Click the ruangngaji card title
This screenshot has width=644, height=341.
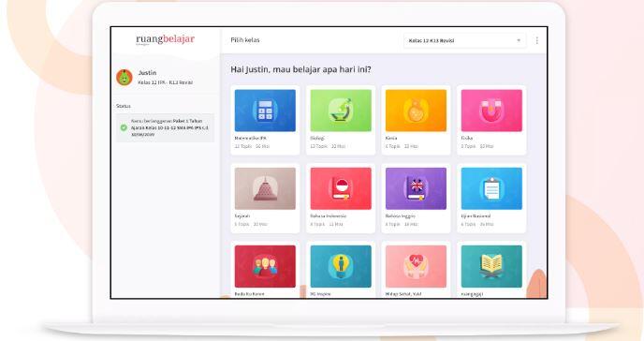(473, 294)
